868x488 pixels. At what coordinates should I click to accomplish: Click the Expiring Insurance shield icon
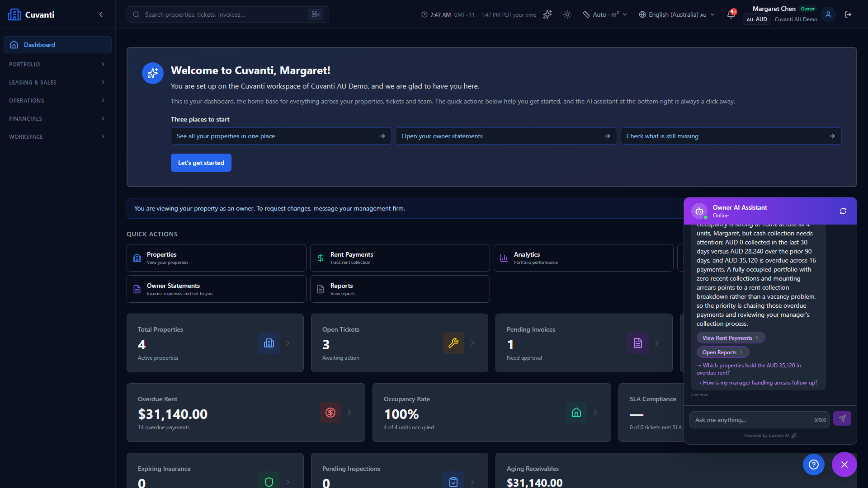pos(269,482)
